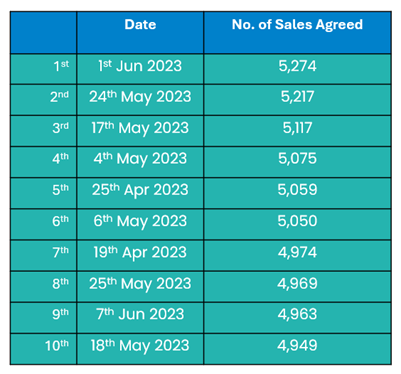Select the 5,117 sales figure

[297, 131]
